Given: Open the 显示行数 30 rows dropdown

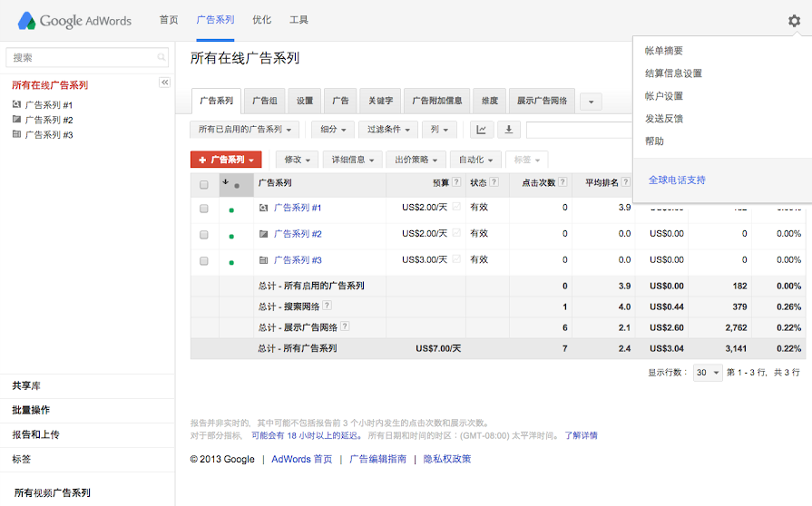Looking at the screenshot, I should [708, 373].
